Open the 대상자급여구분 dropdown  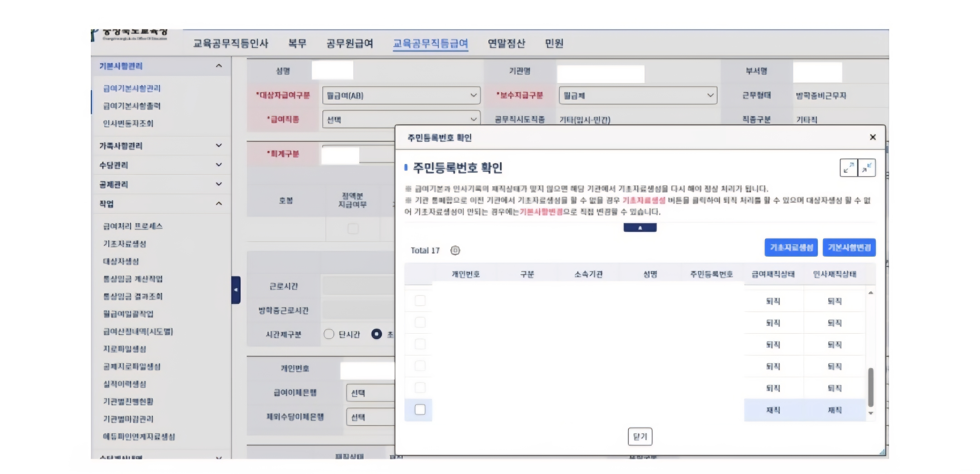[401, 95]
